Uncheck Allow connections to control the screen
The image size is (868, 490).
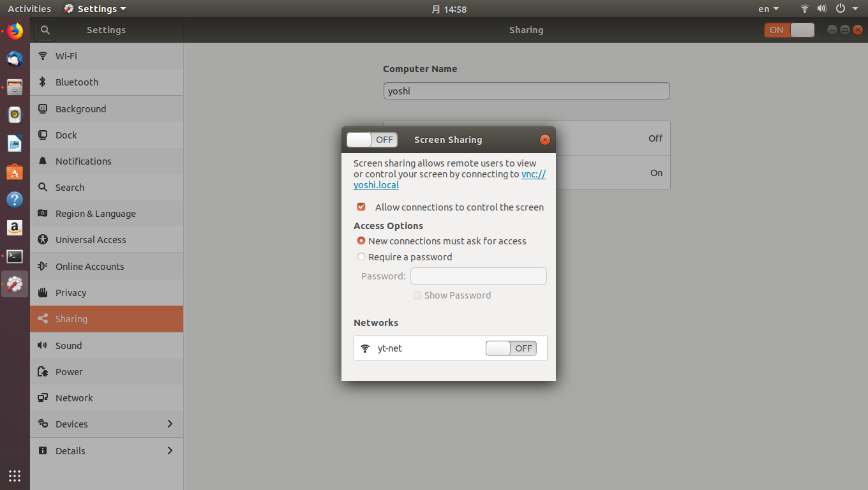361,207
